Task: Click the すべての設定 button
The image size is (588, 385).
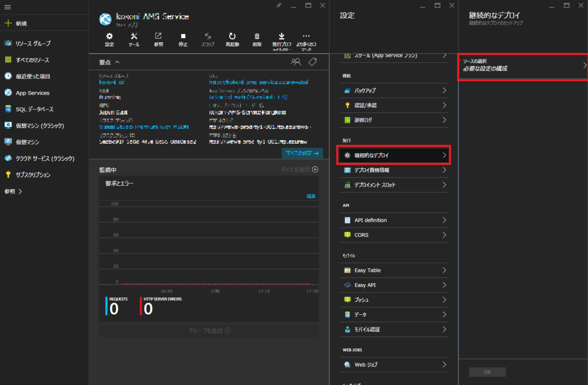Action: (x=302, y=154)
